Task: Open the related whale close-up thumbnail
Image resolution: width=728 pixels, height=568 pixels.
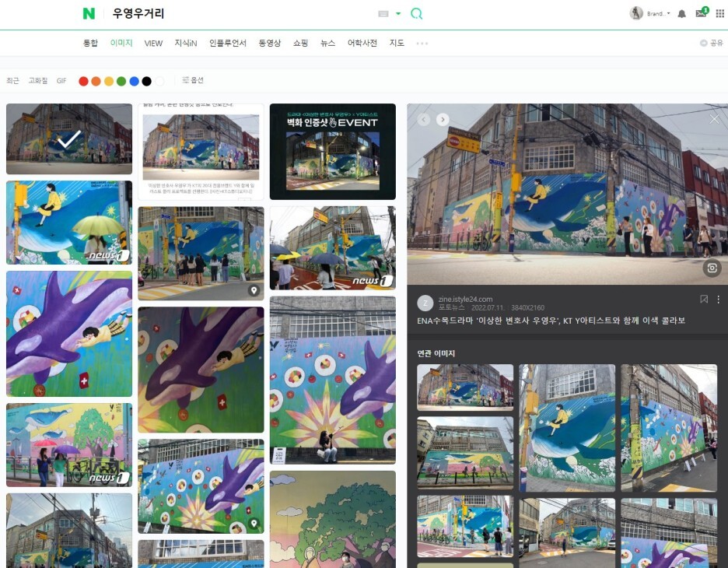Action: pyautogui.click(x=567, y=428)
